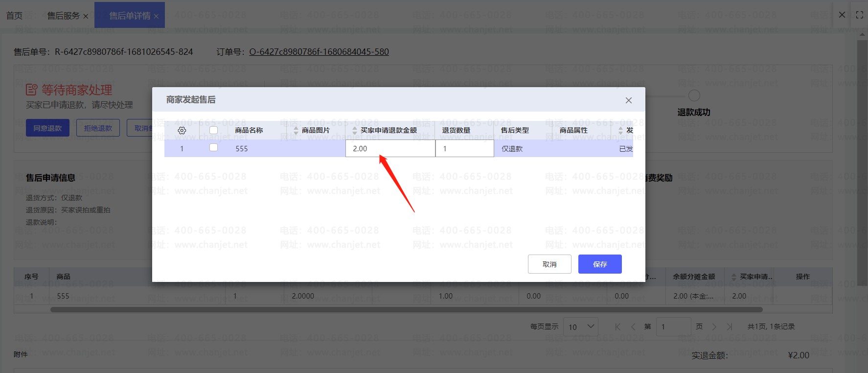Screen dimensions: 868x373
Task: Click the horizontal scrollbar of background table
Action: pyautogui.click(x=406, y=309)
